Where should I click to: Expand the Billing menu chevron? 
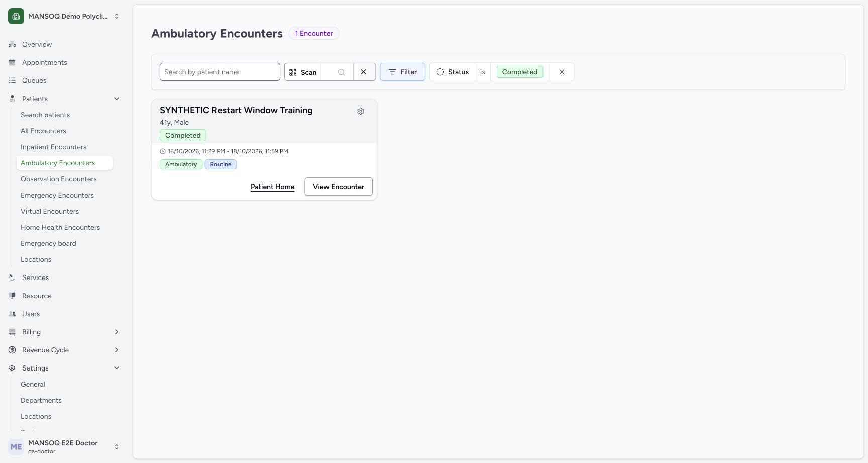coord(117,332)
